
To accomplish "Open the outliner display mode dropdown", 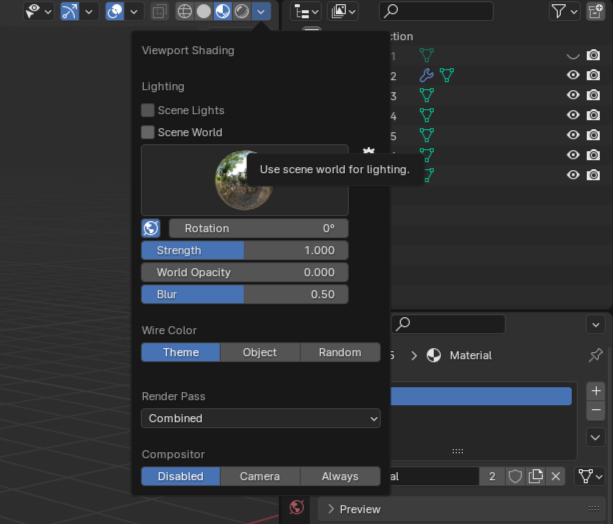I will click(306, 11).
